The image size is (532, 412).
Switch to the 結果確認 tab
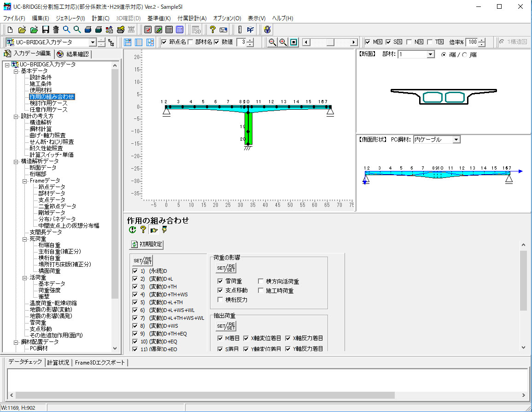coord(73,54)
